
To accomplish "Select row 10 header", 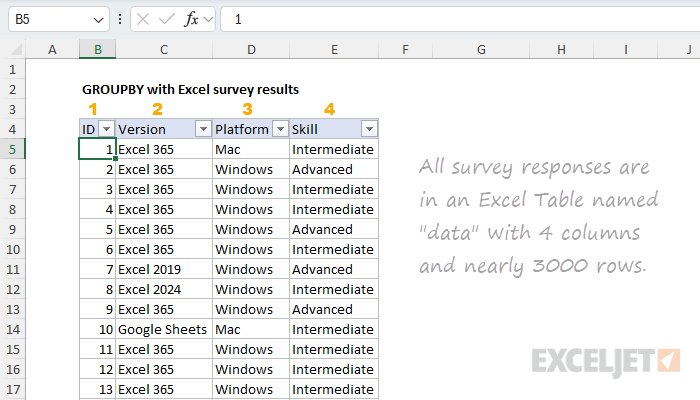I will tap(12, 249).
